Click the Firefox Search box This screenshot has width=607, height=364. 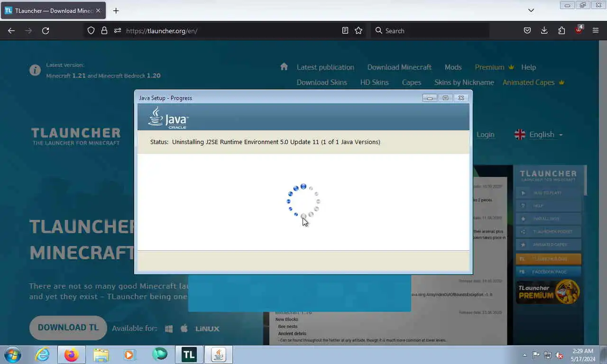coord(429,31)
